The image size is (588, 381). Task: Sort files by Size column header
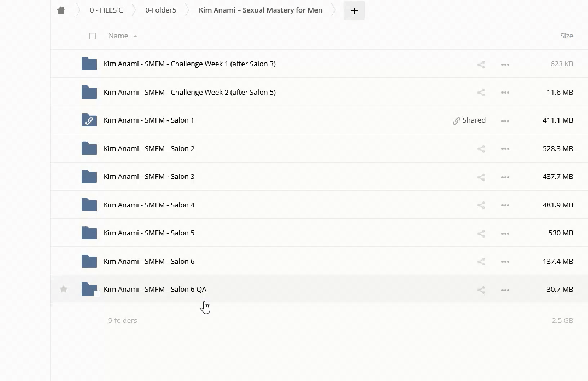click(x=566, y=36)
